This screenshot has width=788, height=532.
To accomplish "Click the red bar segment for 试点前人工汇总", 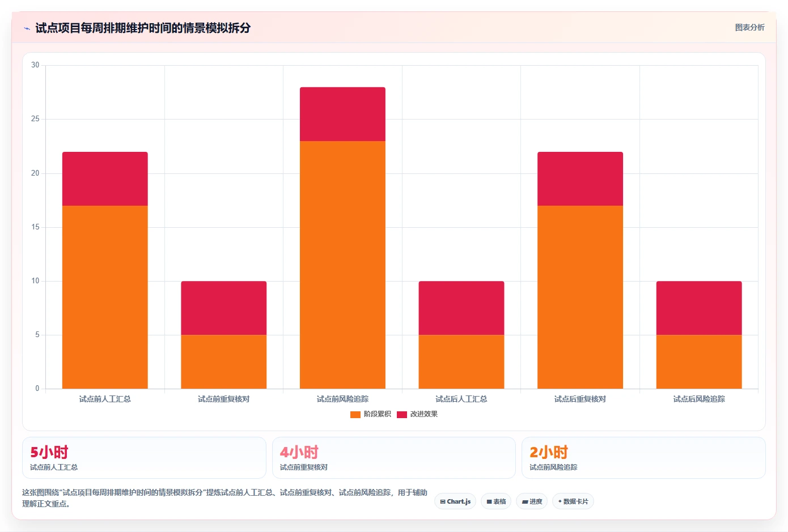I will click(x=105, y=178).
